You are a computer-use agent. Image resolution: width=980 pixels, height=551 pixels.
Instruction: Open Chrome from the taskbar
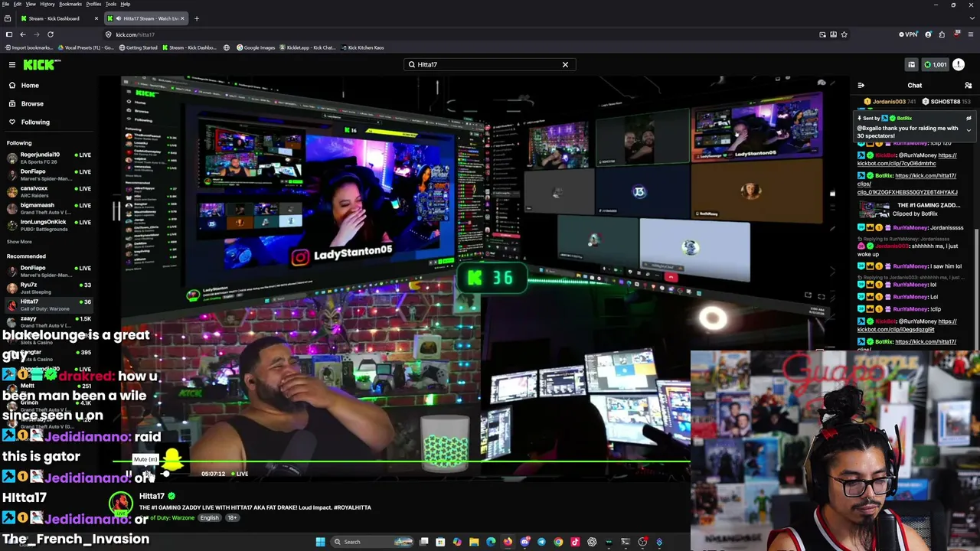[x=558, y=542]
